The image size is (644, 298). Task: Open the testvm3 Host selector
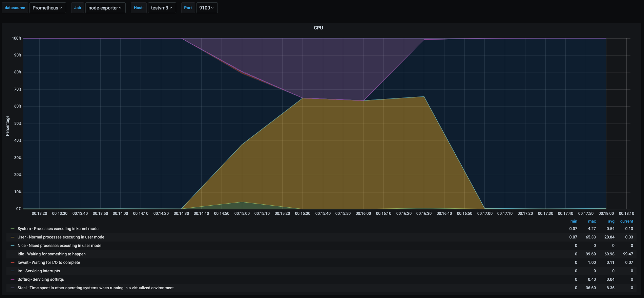click(162, 8)
